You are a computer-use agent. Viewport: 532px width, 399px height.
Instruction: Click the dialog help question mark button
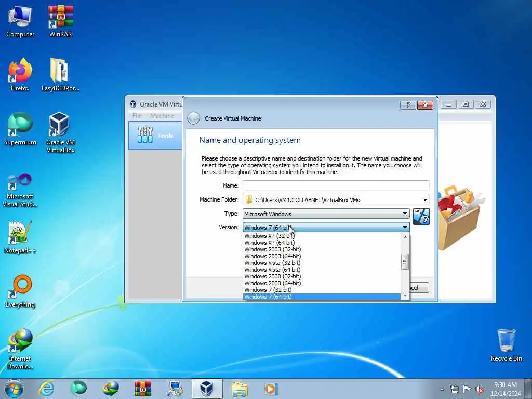click(x=408, y=105)
